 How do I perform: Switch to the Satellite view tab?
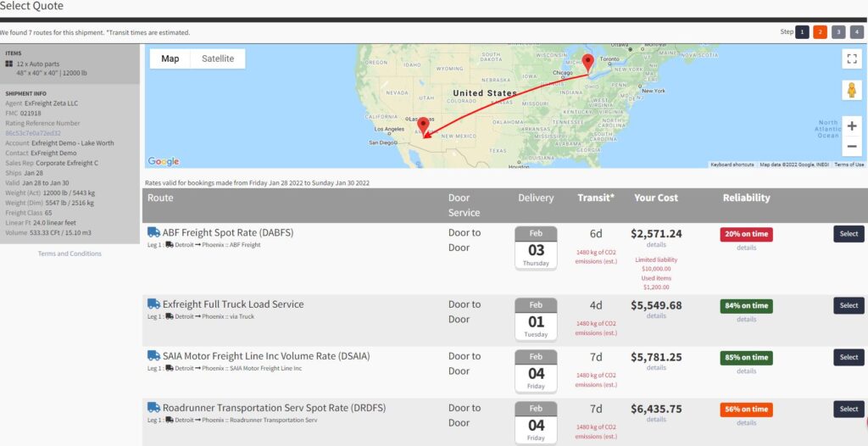pyautogui.click(x=218, y=59)
